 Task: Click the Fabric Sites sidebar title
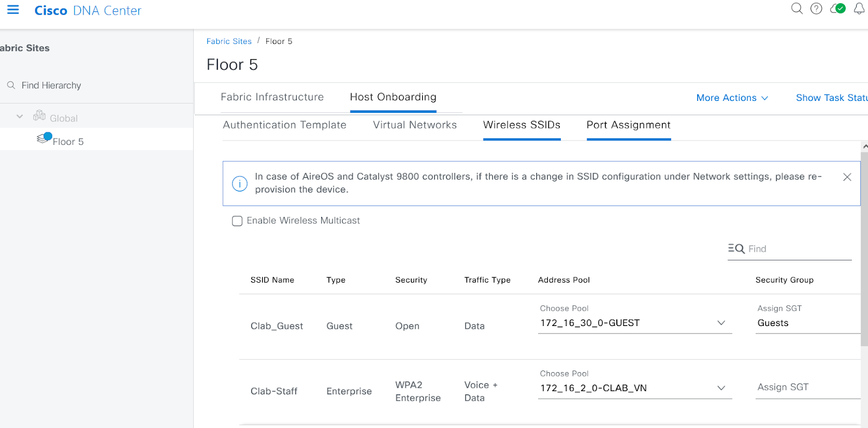tap(25, 48)
